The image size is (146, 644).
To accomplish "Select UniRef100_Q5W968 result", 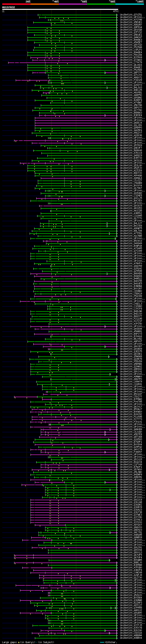I will (131, 357).
